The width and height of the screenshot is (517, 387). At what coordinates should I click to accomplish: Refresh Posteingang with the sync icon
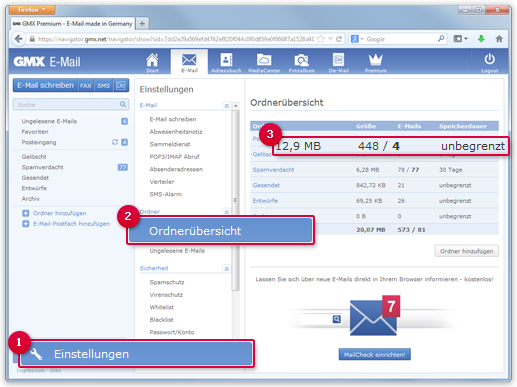[x=115, y=142]
